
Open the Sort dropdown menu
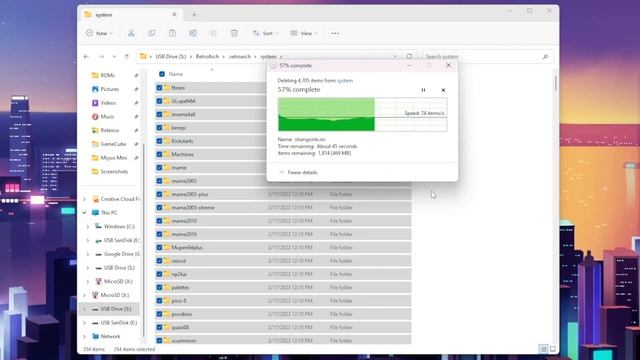[265, 33]
